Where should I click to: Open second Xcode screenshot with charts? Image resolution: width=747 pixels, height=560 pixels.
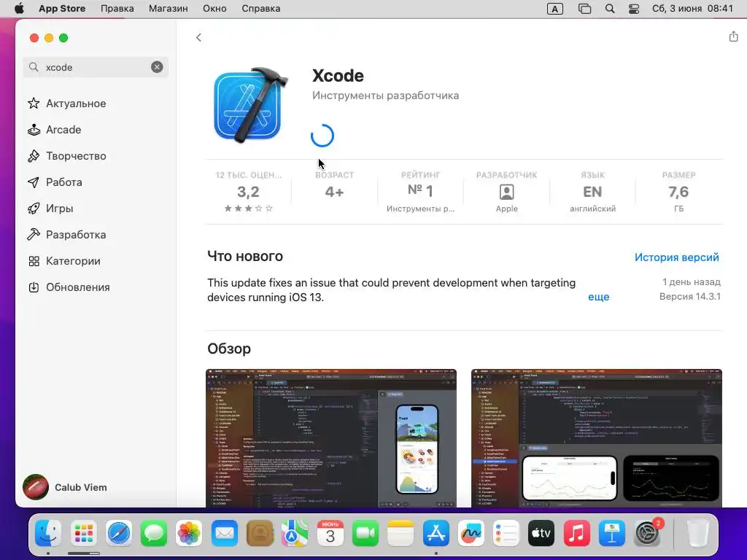click(x=597, y=438)
